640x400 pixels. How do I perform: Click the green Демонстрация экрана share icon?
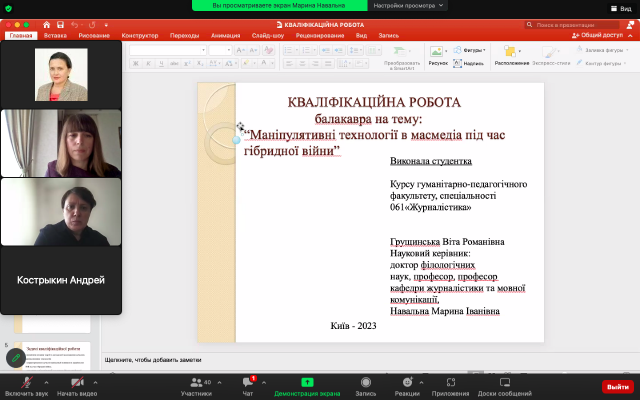pyautogui.click(x=307, y=382)
